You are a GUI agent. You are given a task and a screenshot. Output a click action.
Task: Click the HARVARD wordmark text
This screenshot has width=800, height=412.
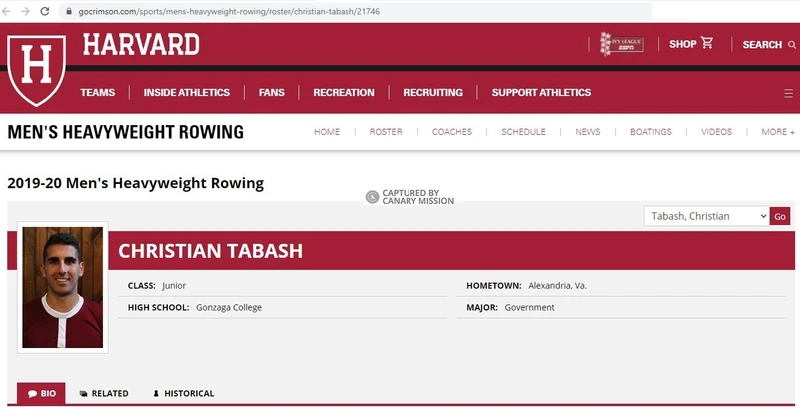point(141,44)
